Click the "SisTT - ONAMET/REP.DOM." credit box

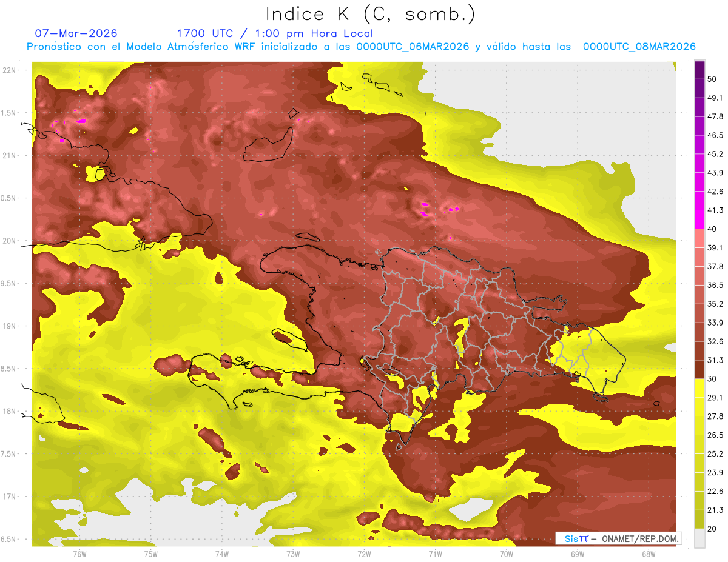(619, 538)
